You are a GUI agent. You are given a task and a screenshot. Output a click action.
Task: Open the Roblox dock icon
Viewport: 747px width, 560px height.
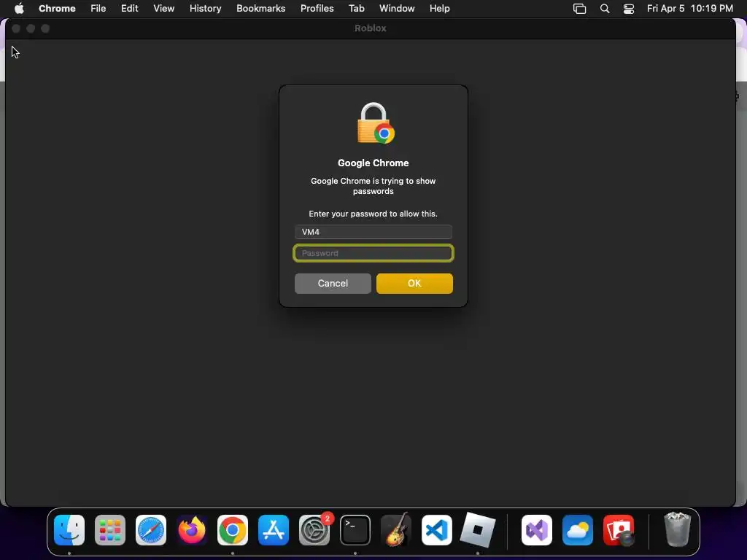coord(478,530)
